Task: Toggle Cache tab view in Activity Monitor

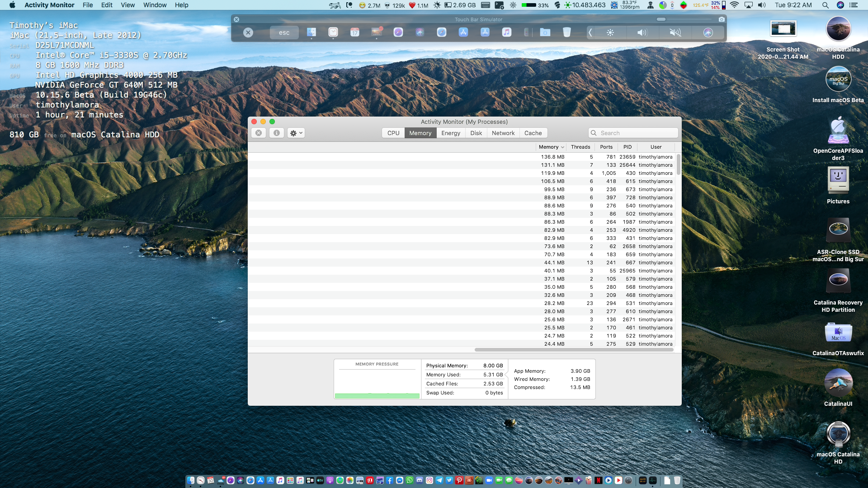Action: click(x=533, y=133)
